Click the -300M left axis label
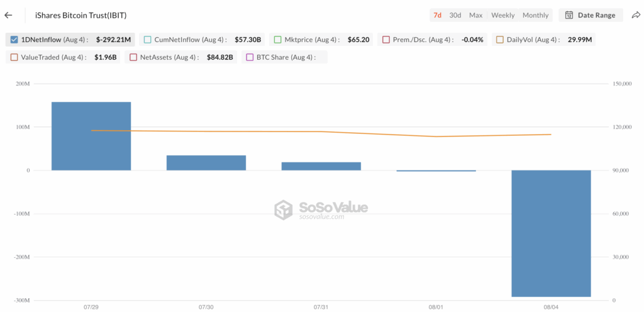This screenshot has height=312, width=644. 22,300
